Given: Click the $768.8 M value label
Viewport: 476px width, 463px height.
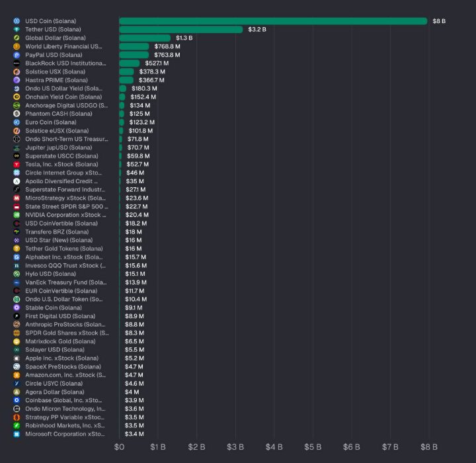Looking at the screenshot, I should pos(167,46).
